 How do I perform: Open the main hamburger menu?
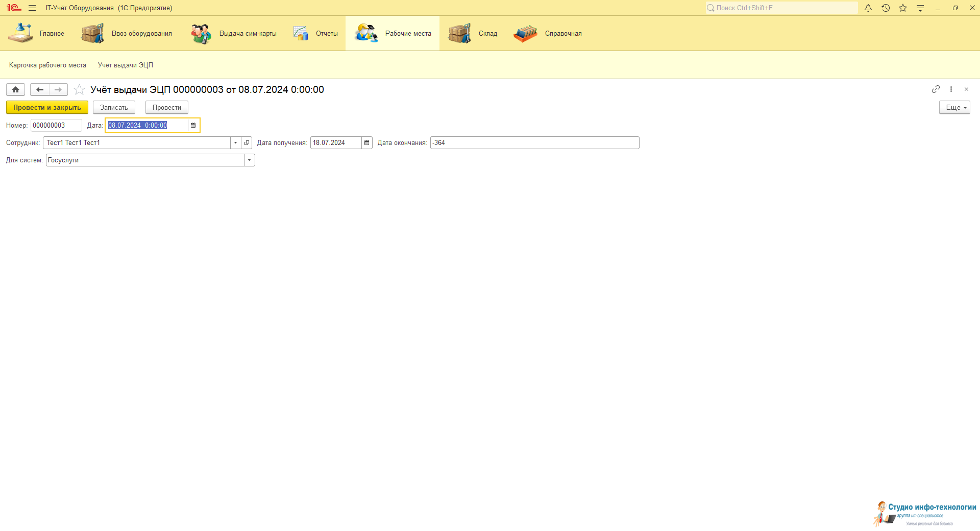click(32, 8)
